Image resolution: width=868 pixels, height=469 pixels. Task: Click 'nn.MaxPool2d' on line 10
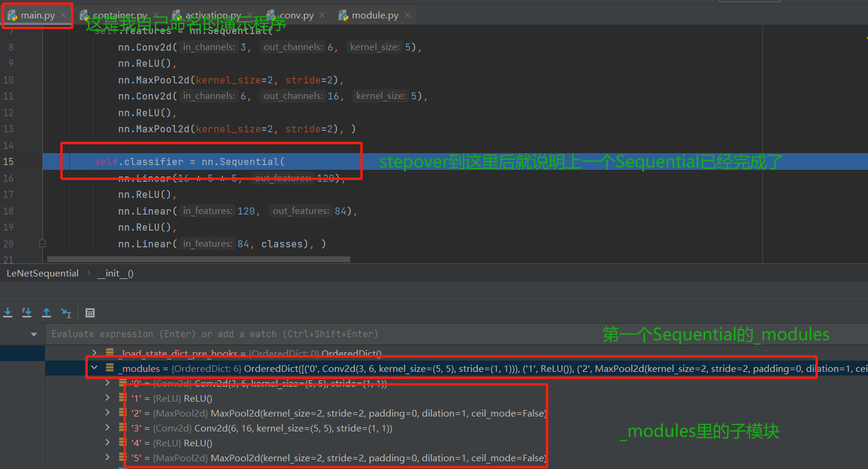[154, 80]
